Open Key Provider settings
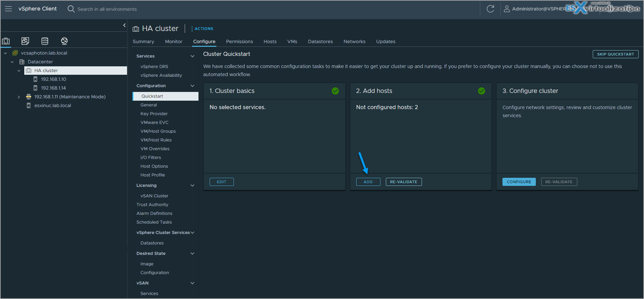 (x=154, y=114)
